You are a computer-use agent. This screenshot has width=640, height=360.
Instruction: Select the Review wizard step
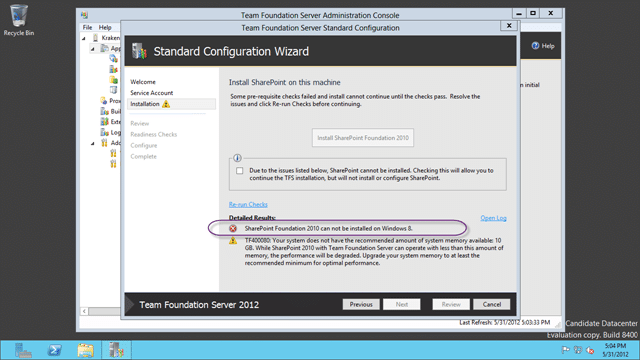[140, 123]
